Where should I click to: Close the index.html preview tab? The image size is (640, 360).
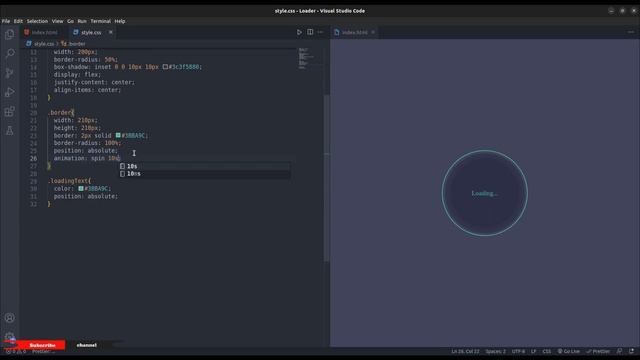pos(373,32)
